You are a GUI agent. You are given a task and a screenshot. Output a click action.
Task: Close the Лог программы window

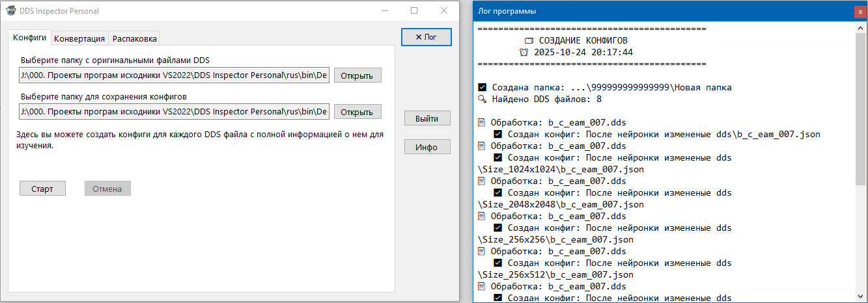click(x=860, y=11)
